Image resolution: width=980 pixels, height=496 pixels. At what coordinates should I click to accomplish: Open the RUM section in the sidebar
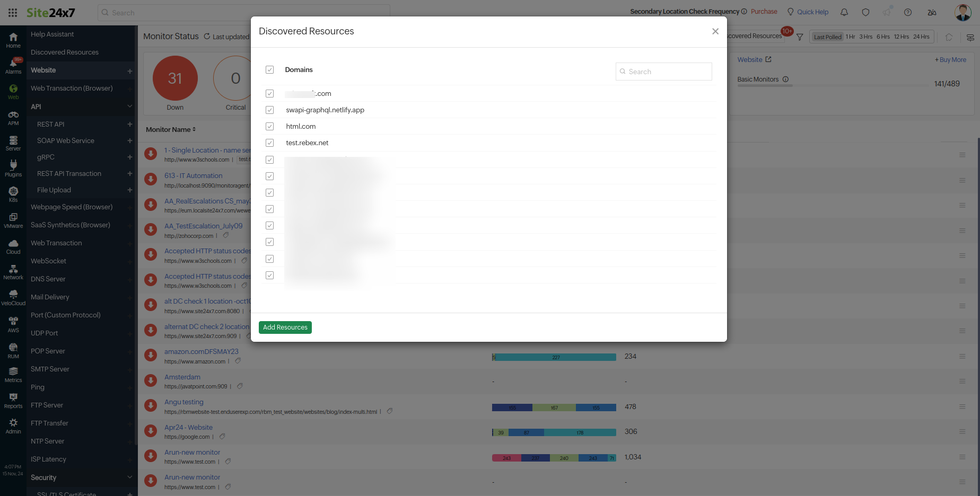[x=13, y=350]
